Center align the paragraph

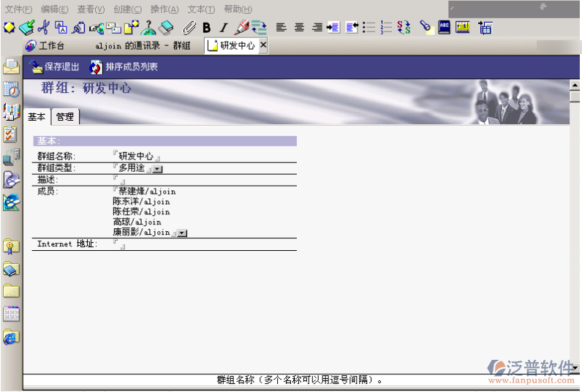pyautogui.click(x=299, y=28)
